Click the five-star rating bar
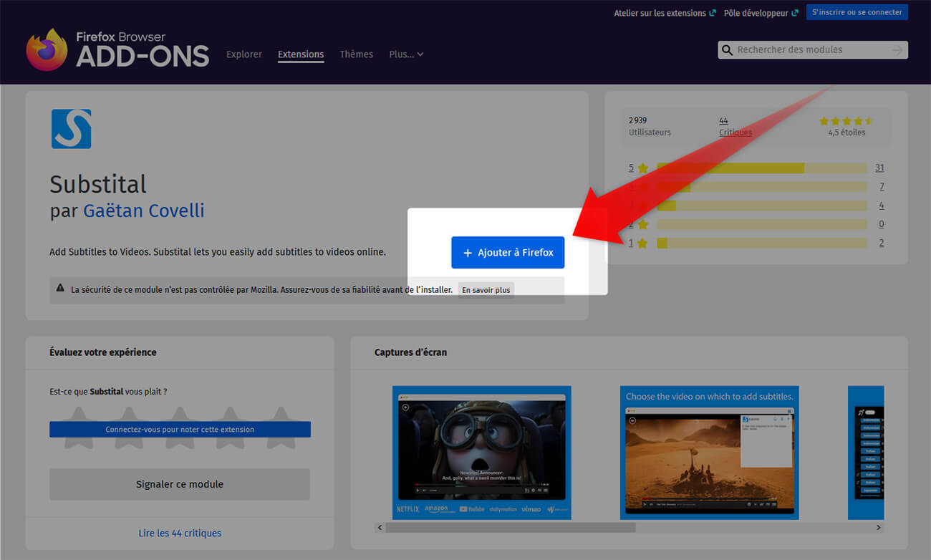Screen dimensions: 931x560 click(x=762, y=168)
